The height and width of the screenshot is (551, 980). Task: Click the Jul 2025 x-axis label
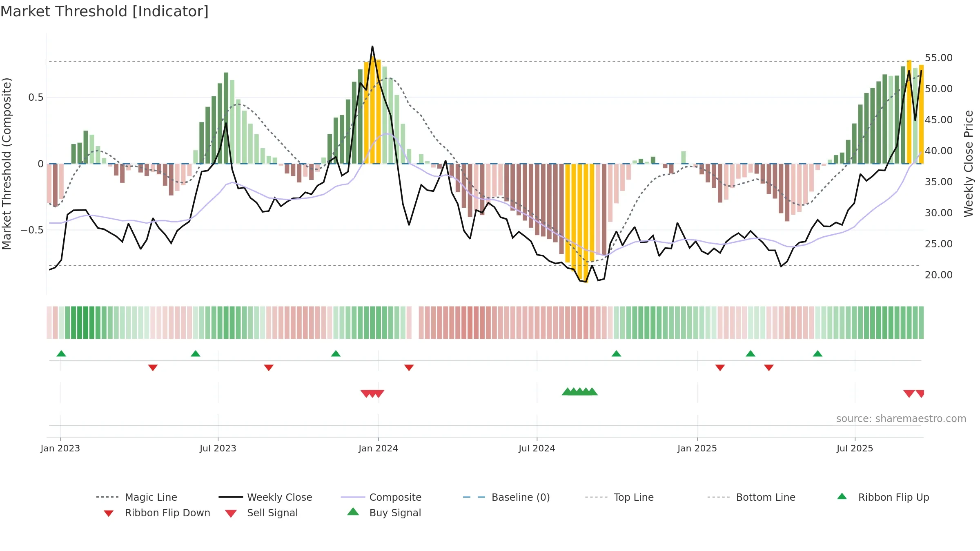pyautogui.click(x=855, y=448)
